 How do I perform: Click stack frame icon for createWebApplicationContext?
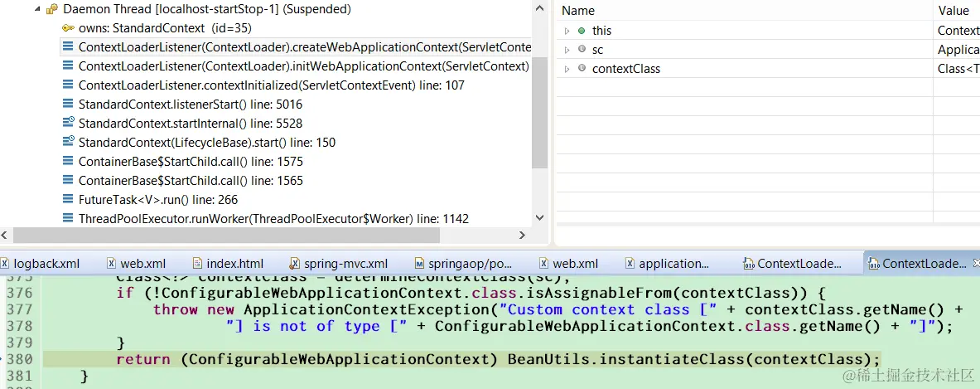(69, 47)
